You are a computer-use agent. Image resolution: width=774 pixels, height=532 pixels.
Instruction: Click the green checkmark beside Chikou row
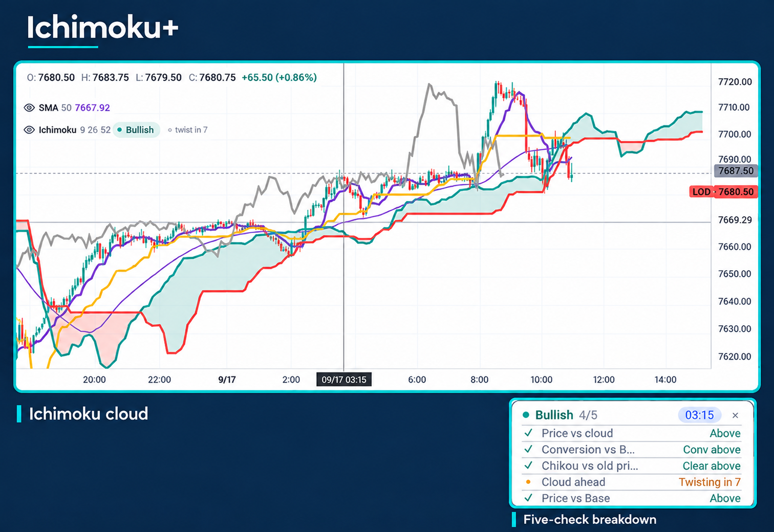(x=528, y=465)
